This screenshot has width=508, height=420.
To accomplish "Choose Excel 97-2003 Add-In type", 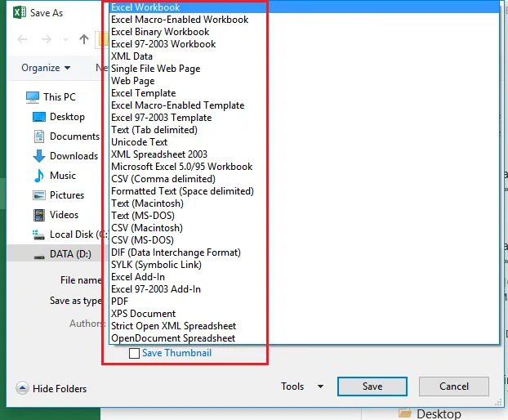I will [x=304, y=289].
